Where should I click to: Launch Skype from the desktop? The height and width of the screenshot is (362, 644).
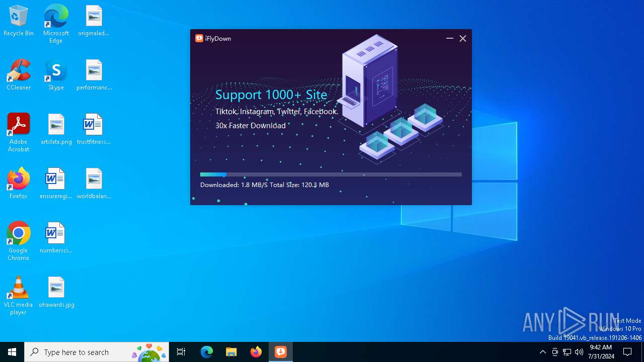(56, 75)
